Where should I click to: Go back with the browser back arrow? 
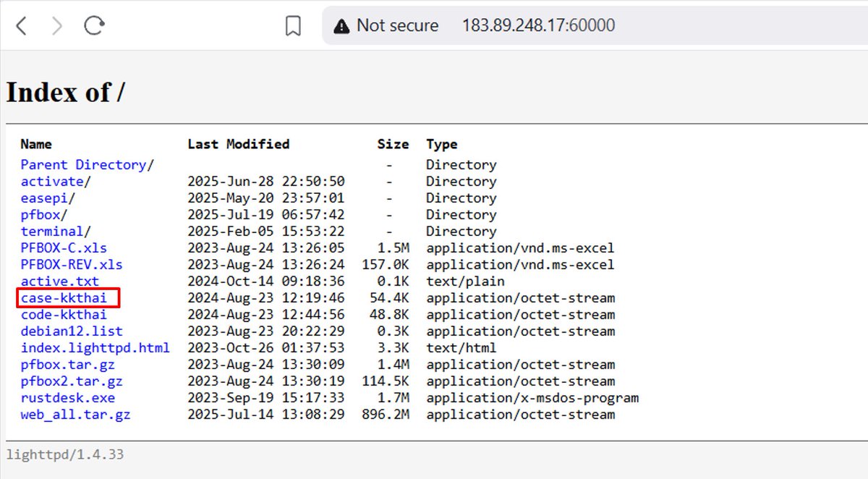point(22,26)
